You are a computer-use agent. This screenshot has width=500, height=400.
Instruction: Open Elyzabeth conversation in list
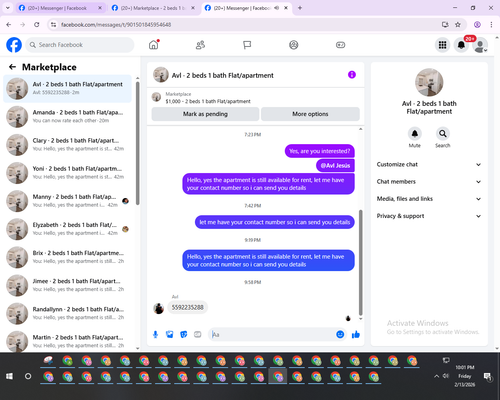point(67,229)
